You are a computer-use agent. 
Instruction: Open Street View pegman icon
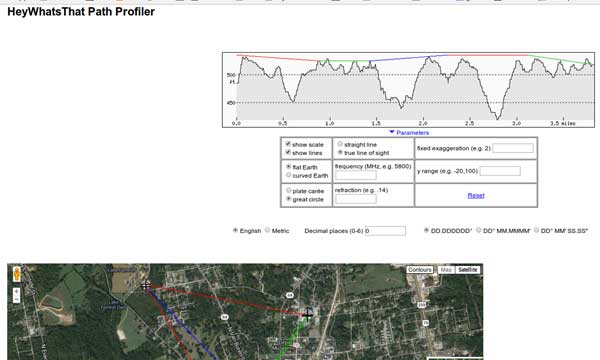click(x=16, y=274)
